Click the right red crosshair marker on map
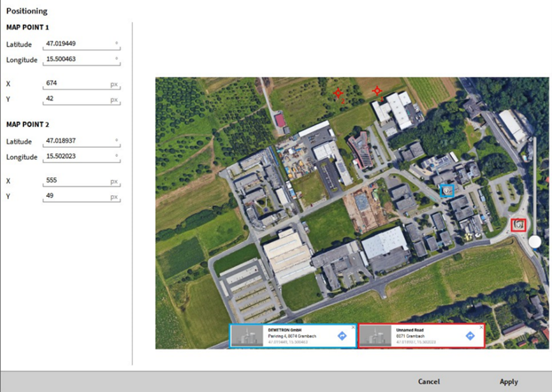 [377, 91]
